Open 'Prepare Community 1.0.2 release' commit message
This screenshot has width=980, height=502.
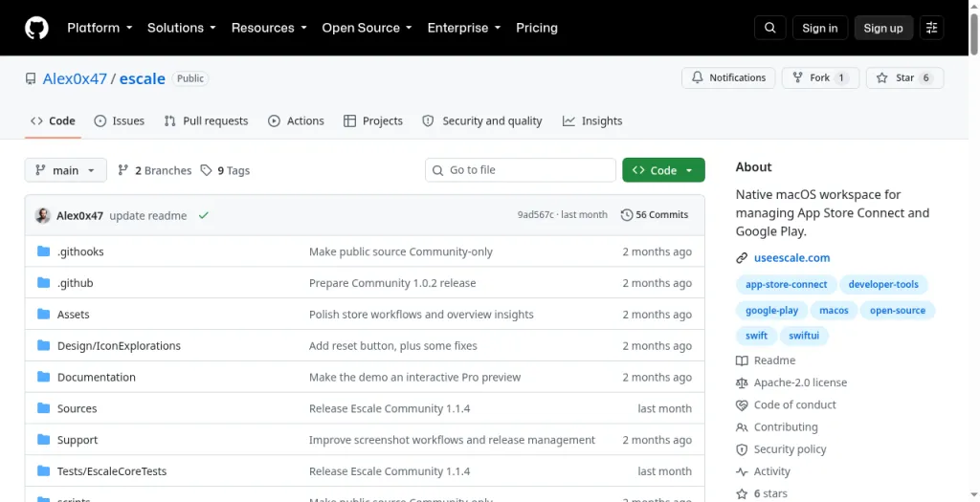point(392,283)
